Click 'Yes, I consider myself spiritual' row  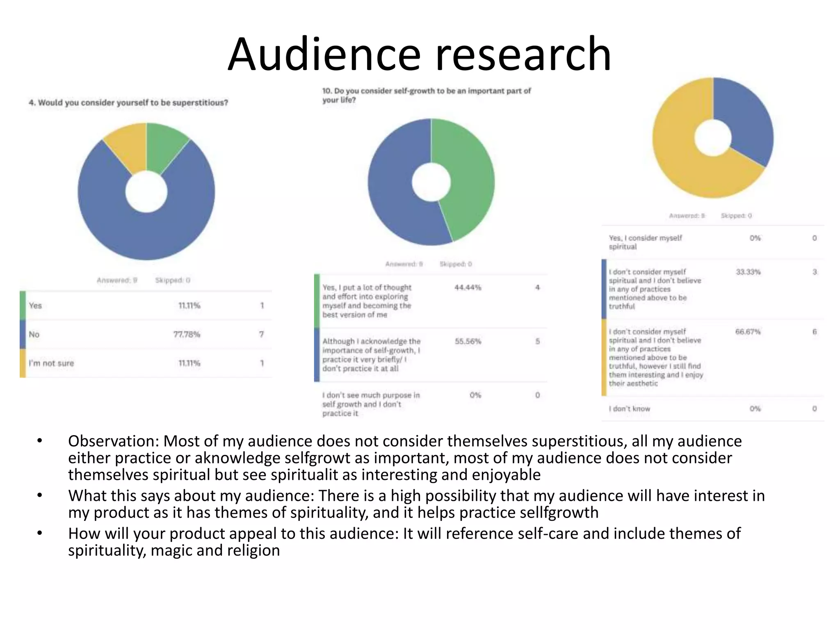(713, 242)
